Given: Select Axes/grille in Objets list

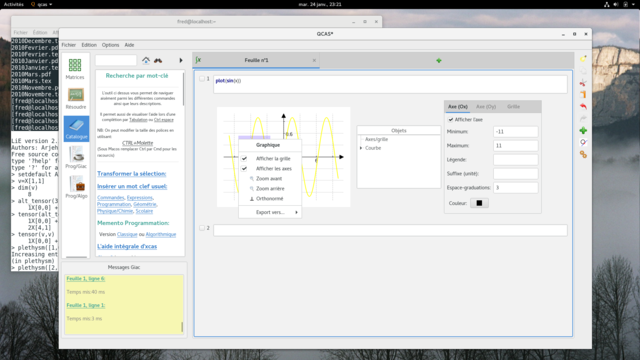Looking at the screenshot, I should coord(376,139).
